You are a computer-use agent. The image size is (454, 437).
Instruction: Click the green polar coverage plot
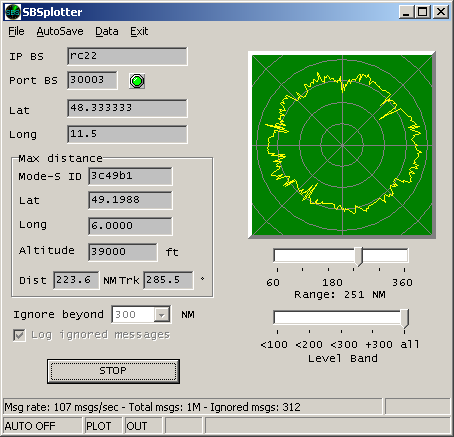coord(342,145)
